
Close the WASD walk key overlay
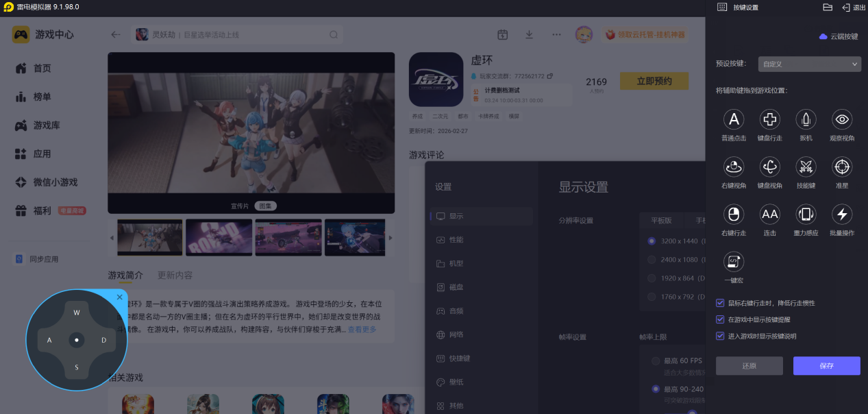(120, 297)
